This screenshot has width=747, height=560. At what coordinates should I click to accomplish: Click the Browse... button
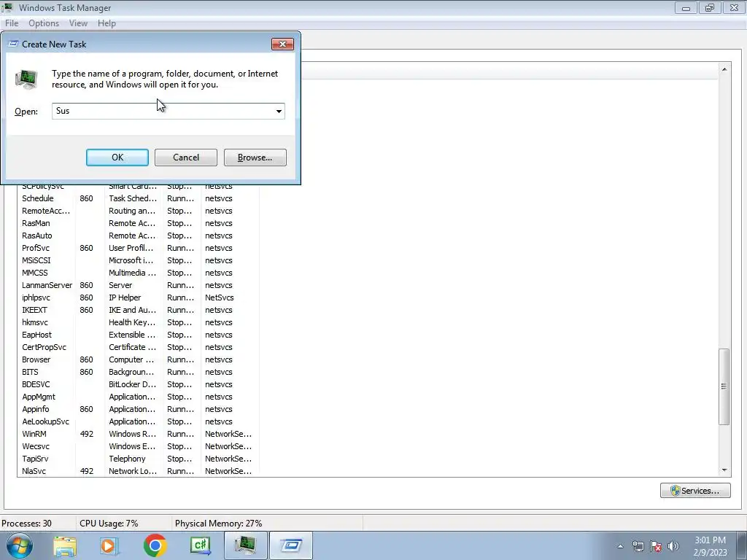(255, 157)
